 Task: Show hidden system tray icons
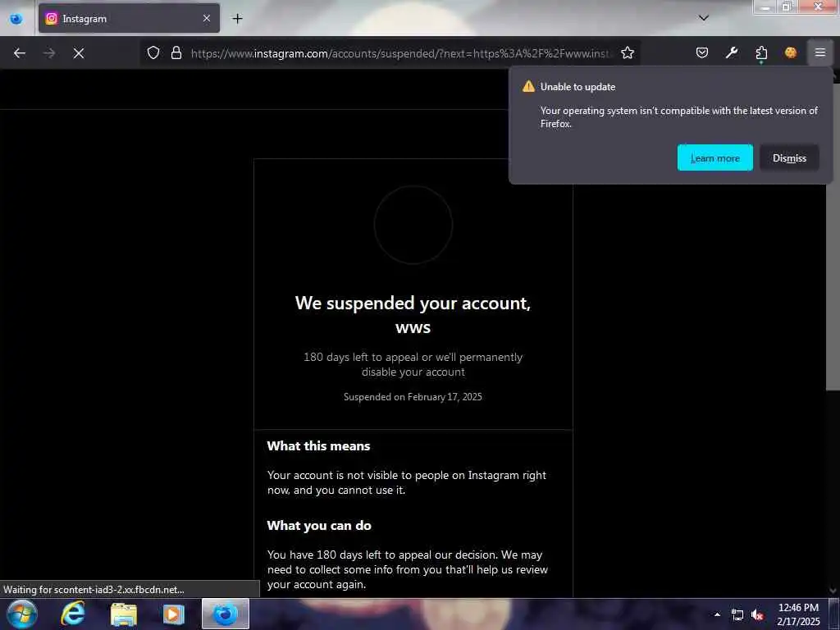[x=717, y=614]
